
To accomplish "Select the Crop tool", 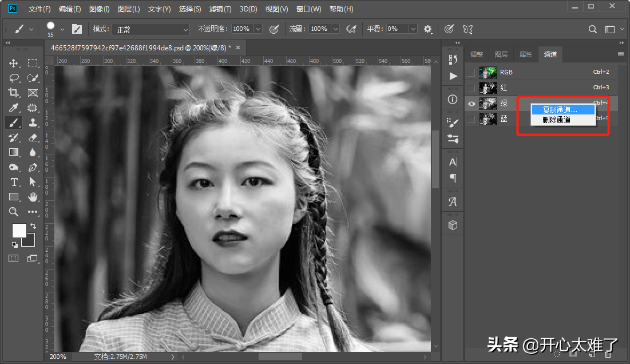I will (14, 93).
